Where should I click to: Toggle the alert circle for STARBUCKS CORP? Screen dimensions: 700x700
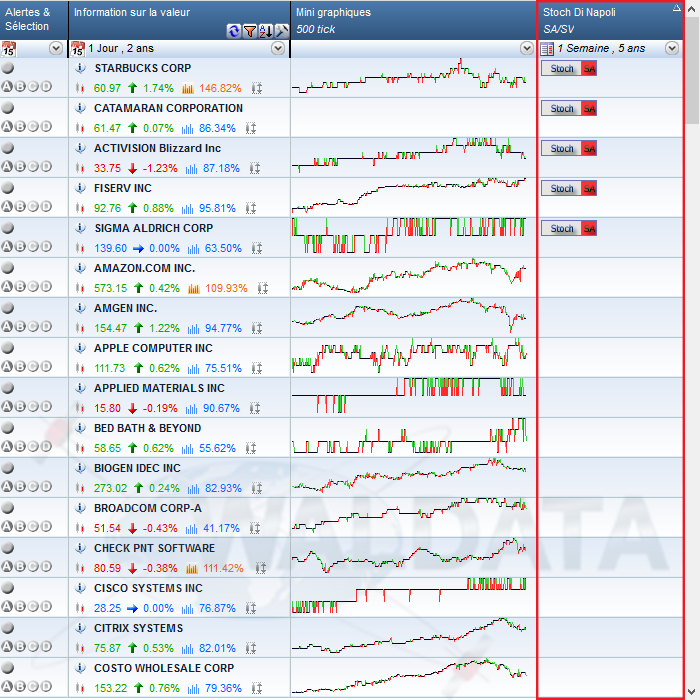(x=8, y=68)
